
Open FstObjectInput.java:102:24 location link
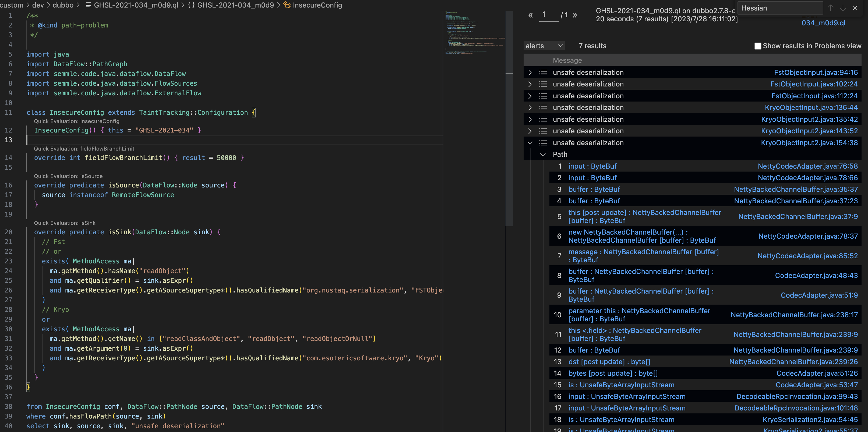pos(814,84)
